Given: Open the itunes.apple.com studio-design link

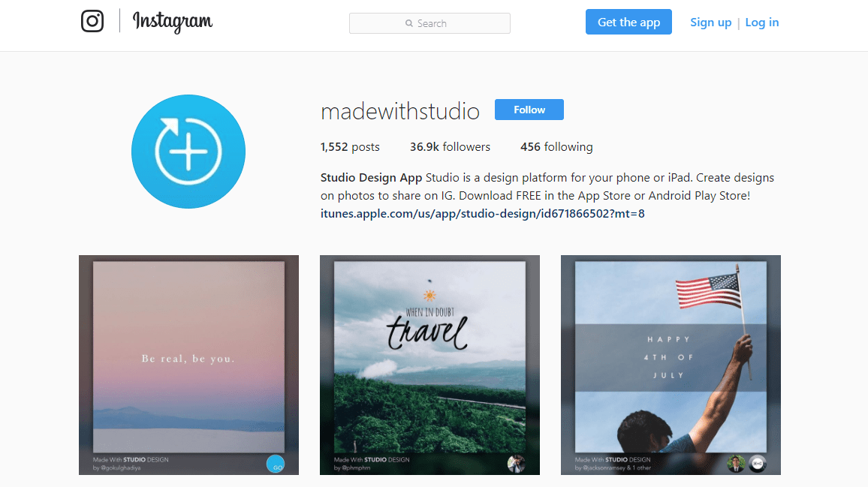Looking at the screenshot, I should (x=483, y=214).
